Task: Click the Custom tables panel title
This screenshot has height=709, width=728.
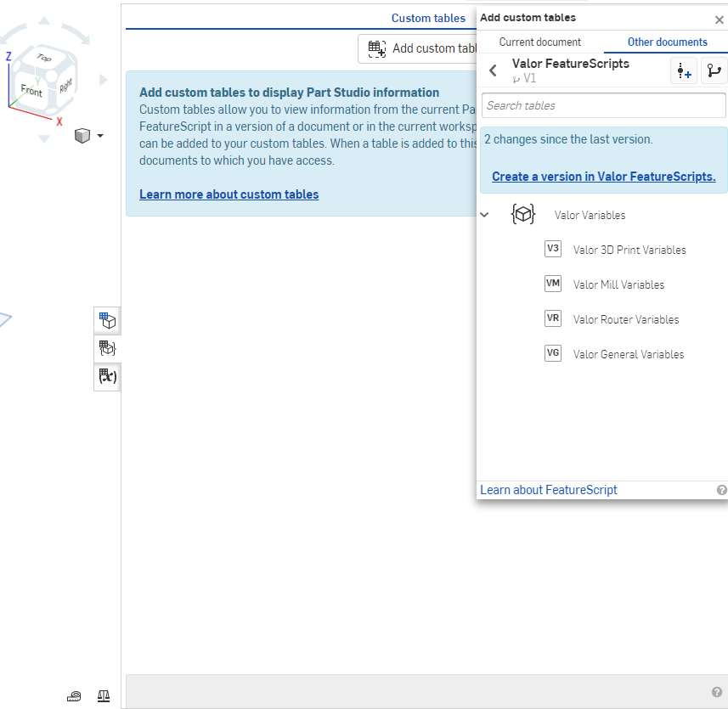Action: pos(428,18)
